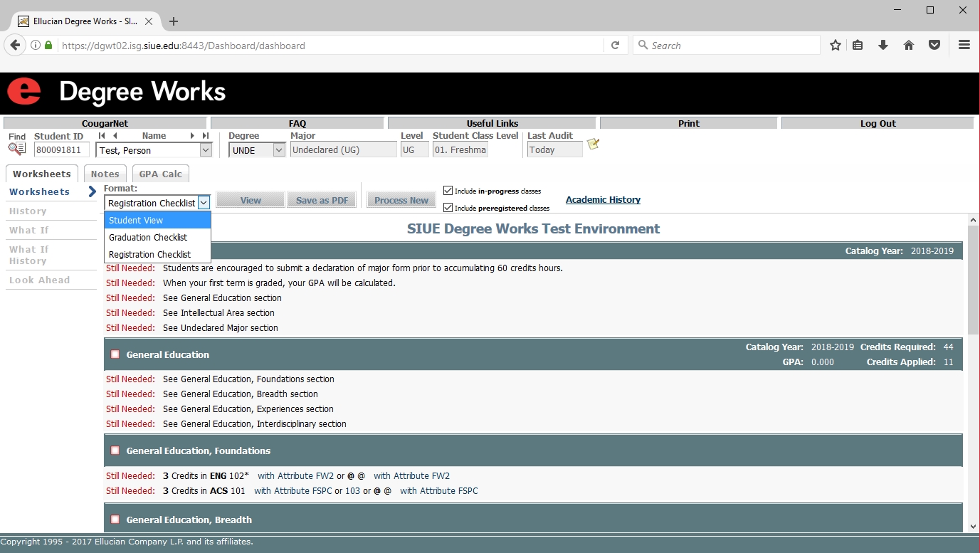Switch to the GPA Calc tab
Screen dimensions: 980x553
(x=161, y=174)
